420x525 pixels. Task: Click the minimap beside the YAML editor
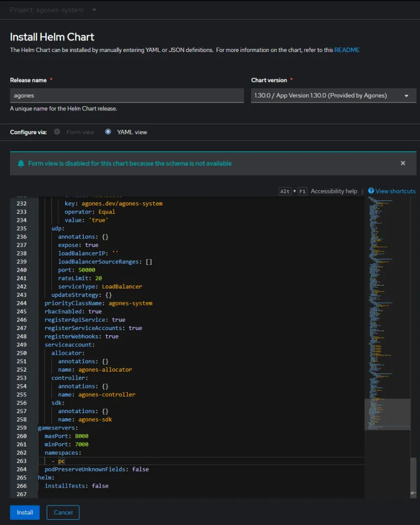pos(387,315)
